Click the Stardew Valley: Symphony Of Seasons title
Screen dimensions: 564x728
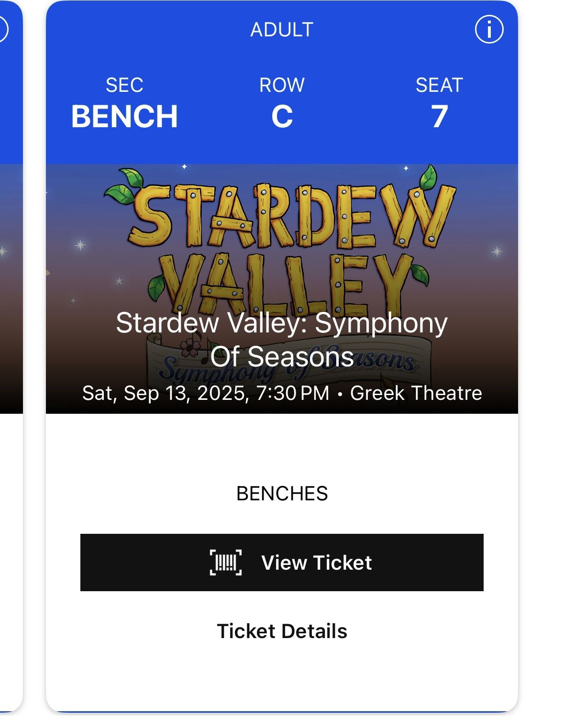(x=282, y=339)
